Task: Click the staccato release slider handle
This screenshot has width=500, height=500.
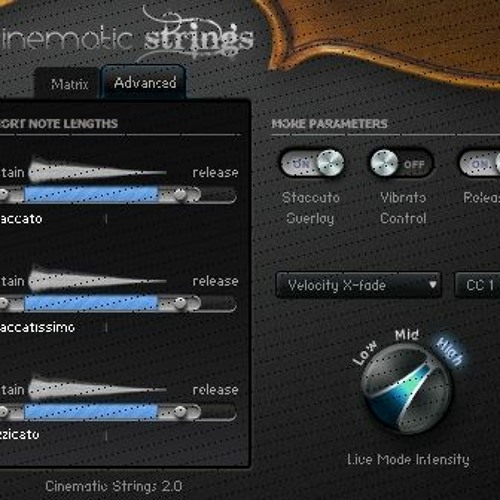Action: click(180, 194)
